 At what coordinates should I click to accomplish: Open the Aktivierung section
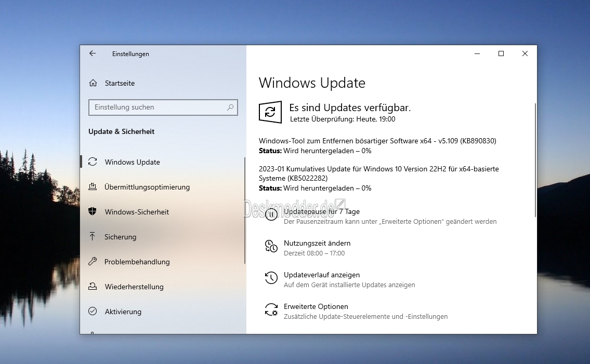123,312
